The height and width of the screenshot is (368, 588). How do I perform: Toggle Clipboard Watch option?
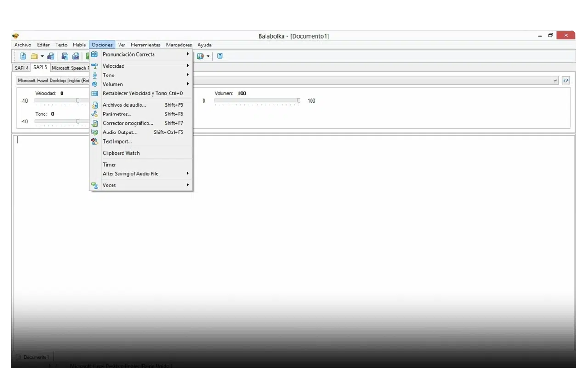(x=141, y=153)
